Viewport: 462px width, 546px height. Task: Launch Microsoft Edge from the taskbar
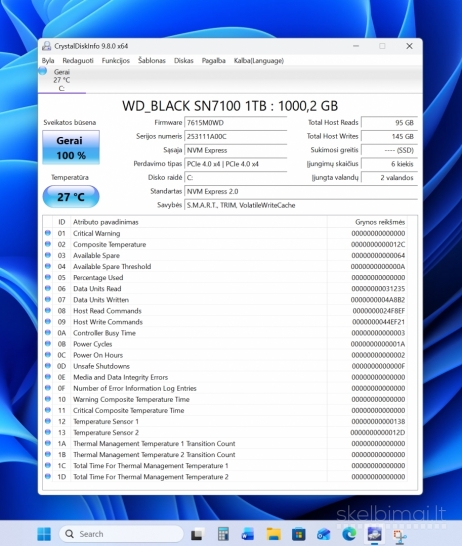pyautogui.click(x=349, y=534)
